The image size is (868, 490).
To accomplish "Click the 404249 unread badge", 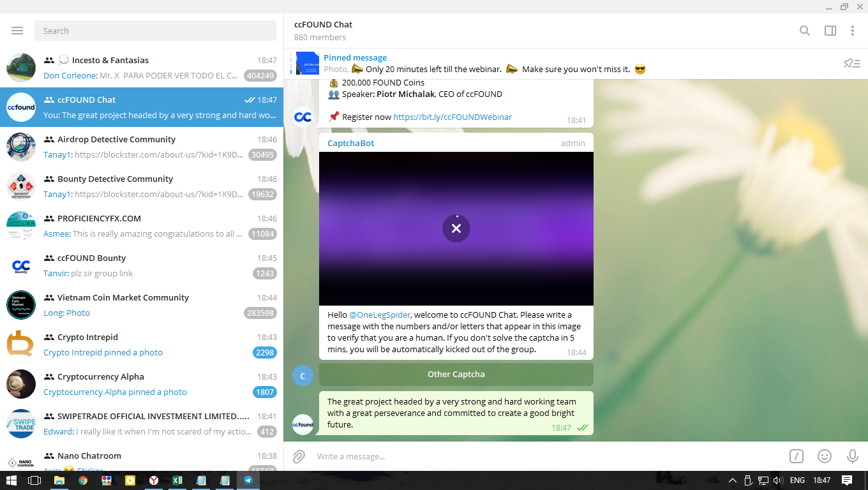I will (x=260, y=76).
